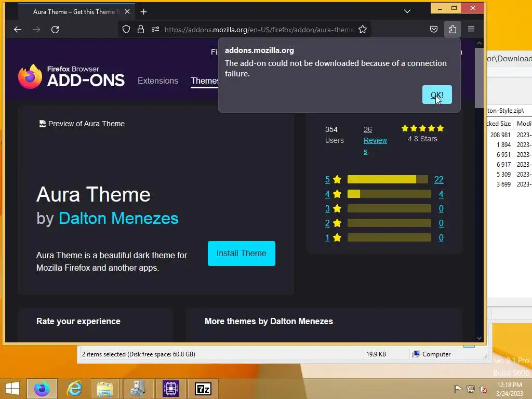Open 7-Zip from the taskbar

click(203, 389)
